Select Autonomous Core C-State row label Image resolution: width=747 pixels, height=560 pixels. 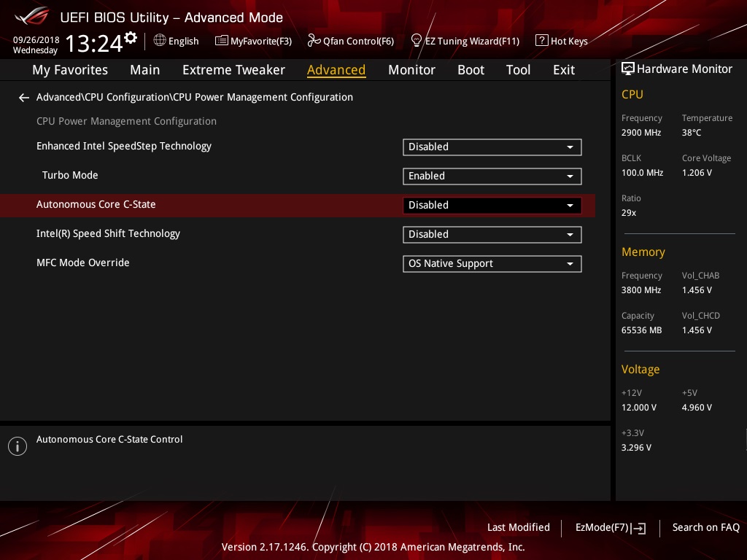[96, 204]
